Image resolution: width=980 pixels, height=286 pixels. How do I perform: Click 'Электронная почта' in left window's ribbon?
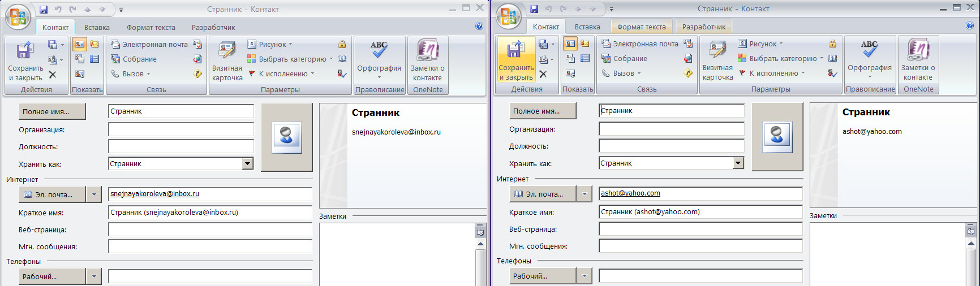pos(149,44)
